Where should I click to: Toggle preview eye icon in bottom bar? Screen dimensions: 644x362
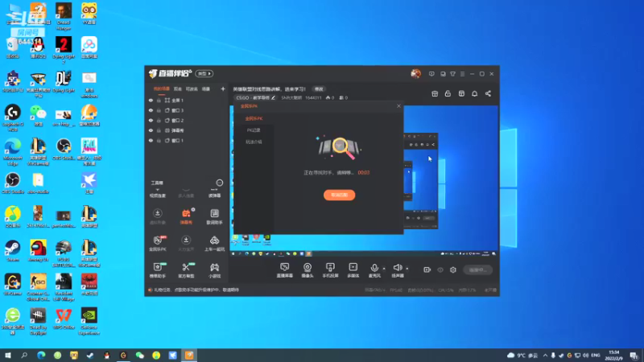[x=440, y=270]
